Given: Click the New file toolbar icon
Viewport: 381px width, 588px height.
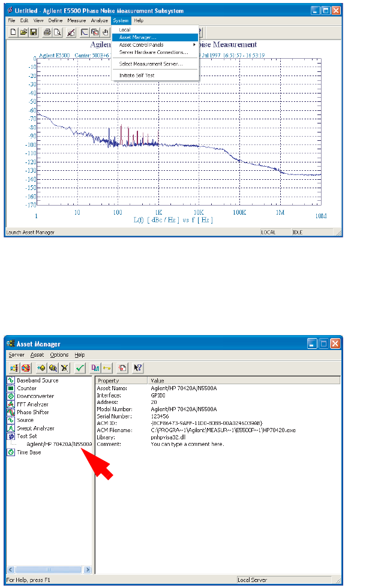Looking at the screenshot, I should click(x=14, y=32).
